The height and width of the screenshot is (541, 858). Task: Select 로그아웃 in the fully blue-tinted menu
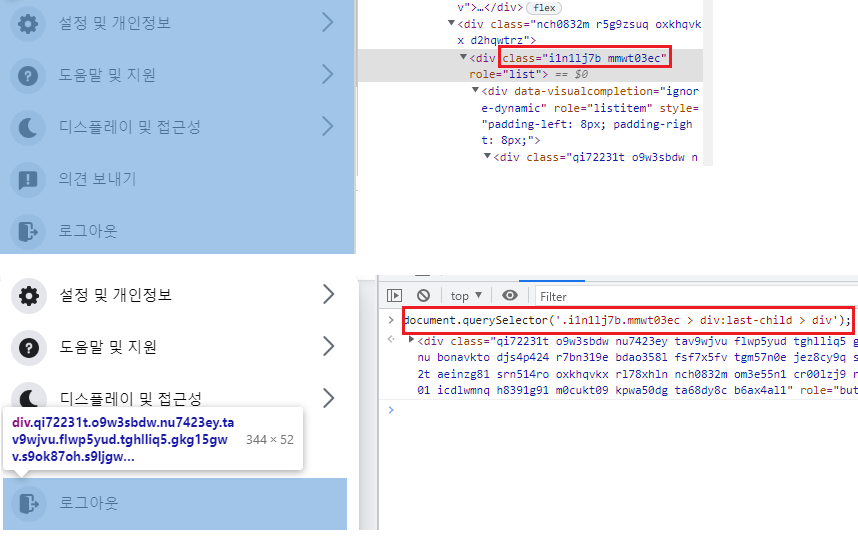point(88,231)
